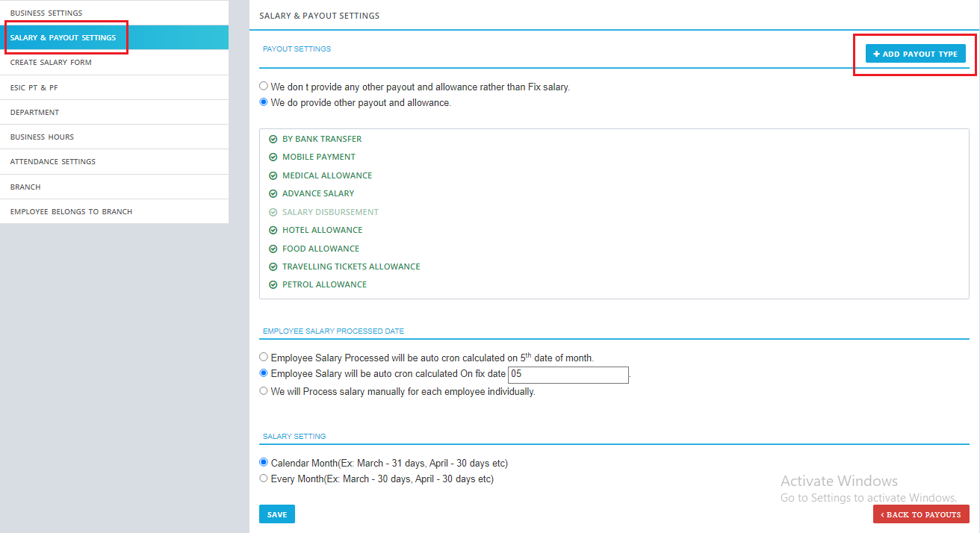Open ESIC PT & PF menu item

(114, 87)
